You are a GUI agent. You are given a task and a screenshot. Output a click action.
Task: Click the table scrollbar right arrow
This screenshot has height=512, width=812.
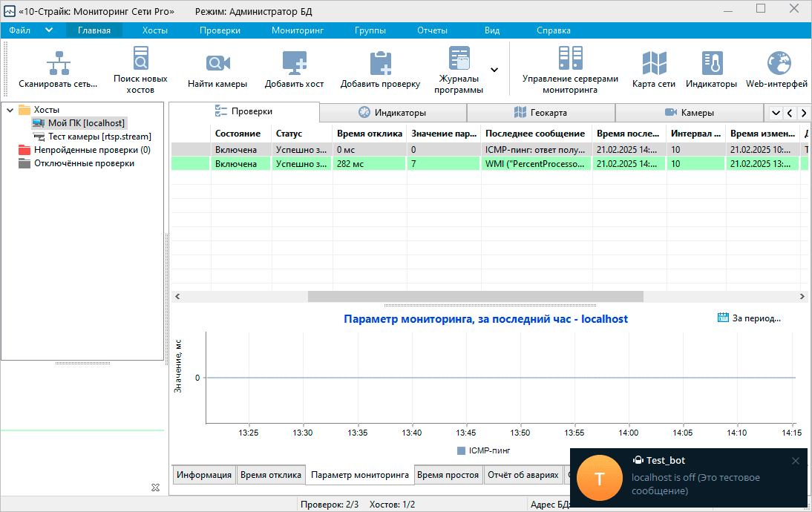coord(802,296)
